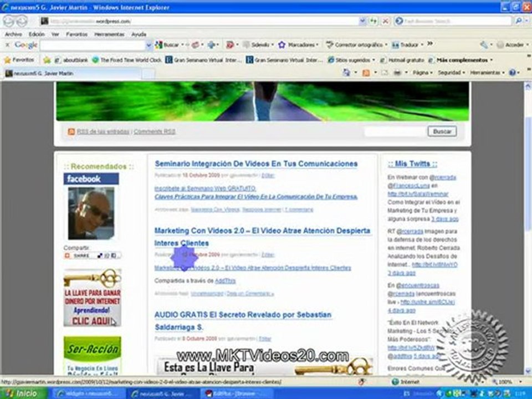This screenshot has width=532, height=399.
Task: Click the ':: Mis Twitts ::' heading link
Action: click(412, 164)
